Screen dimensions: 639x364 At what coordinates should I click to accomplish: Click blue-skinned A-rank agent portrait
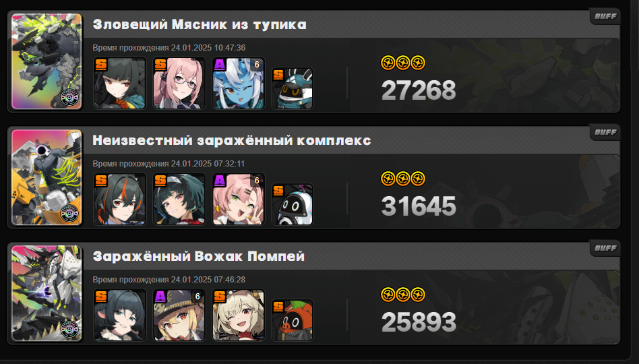click(x=239, y=83)
